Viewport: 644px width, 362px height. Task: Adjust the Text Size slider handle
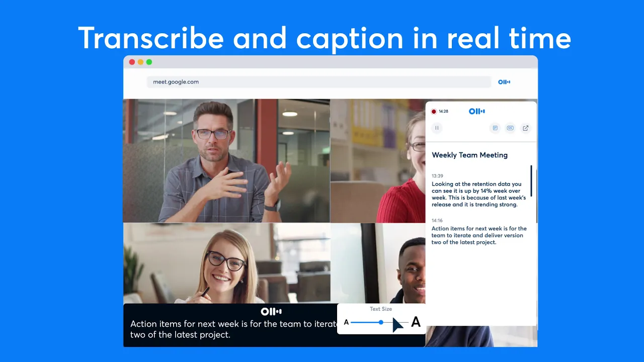381,322
